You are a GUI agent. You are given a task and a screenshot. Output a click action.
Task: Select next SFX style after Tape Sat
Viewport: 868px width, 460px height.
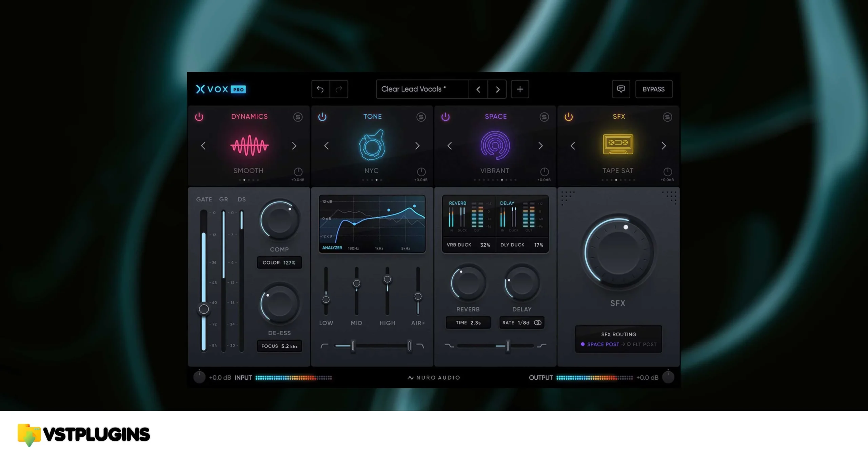664,146
